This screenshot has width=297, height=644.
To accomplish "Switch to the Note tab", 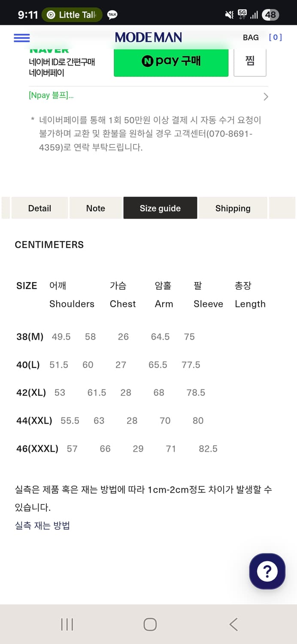I will 95,208.
